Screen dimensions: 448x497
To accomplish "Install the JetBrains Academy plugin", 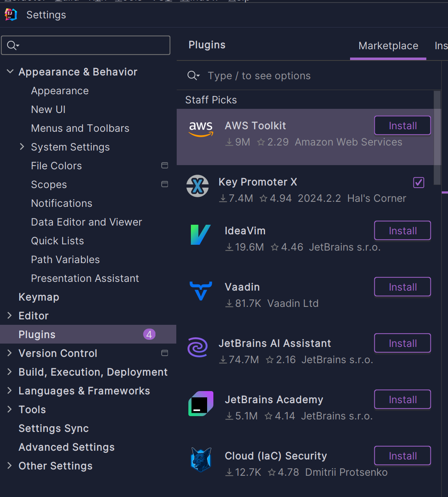I will [403, 399].
